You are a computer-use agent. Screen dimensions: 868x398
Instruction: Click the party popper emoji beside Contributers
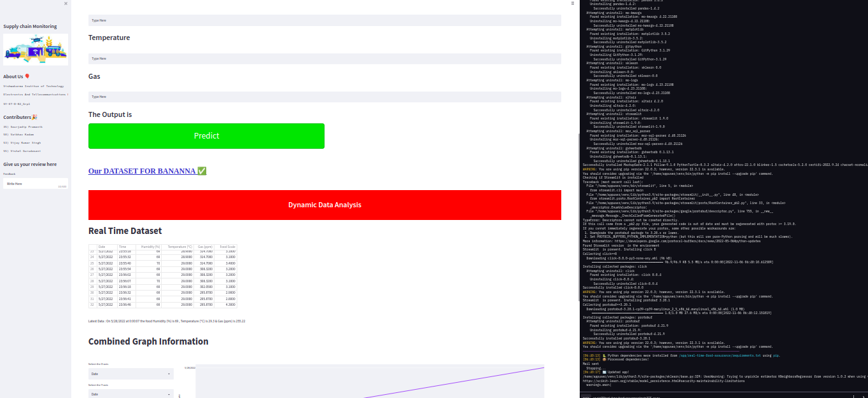[34, 116]
